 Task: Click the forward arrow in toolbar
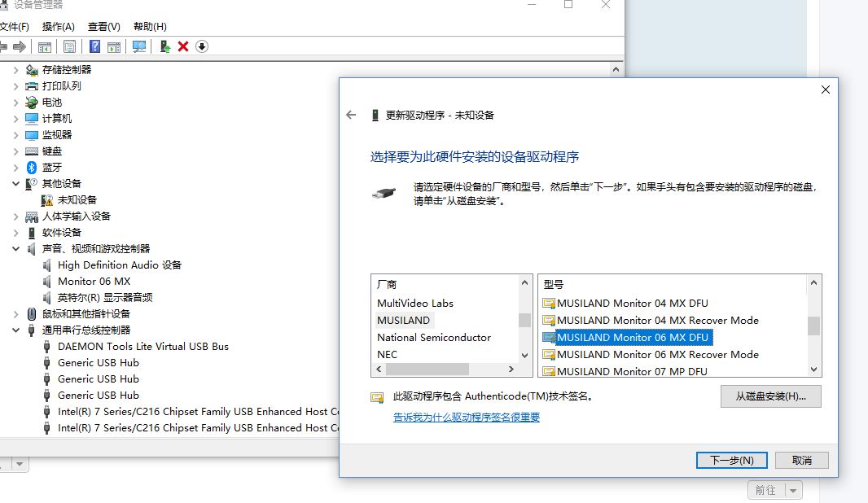click(20, 46)
